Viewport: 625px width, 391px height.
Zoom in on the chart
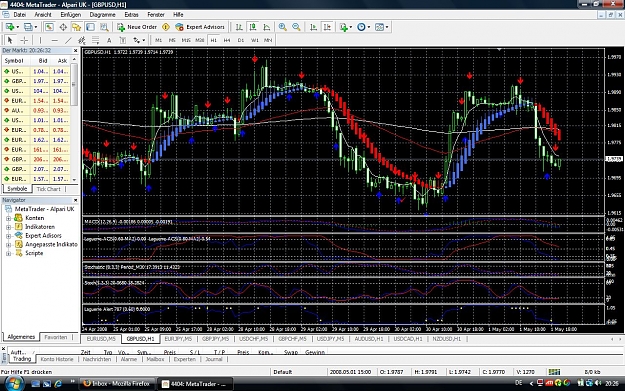tap(282, 27)
